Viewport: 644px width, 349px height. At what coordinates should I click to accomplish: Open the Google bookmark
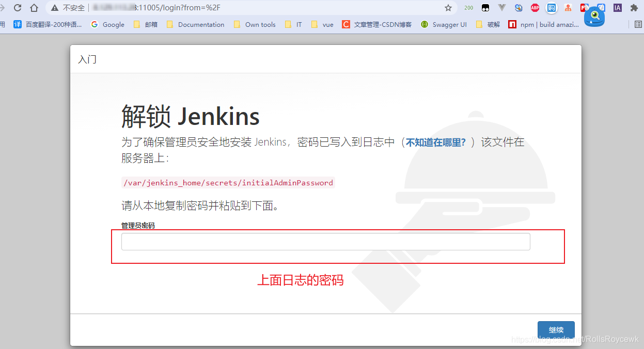[107, 24]
